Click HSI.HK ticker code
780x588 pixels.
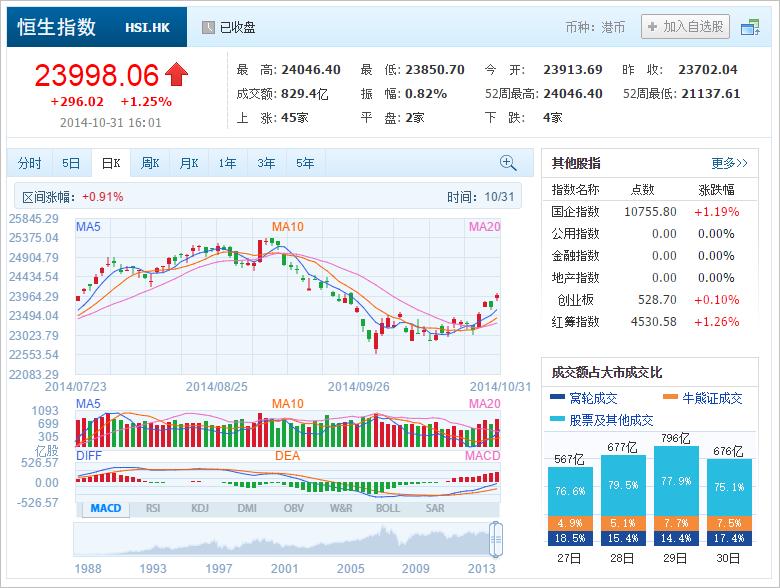[147, 28]
